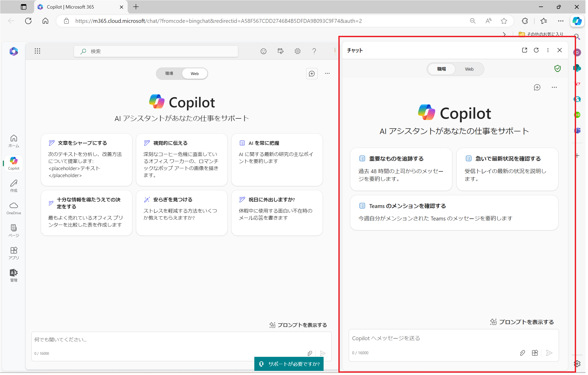Choose the 文章をシャープにする prompt card
588x375 pixels.
86,160
